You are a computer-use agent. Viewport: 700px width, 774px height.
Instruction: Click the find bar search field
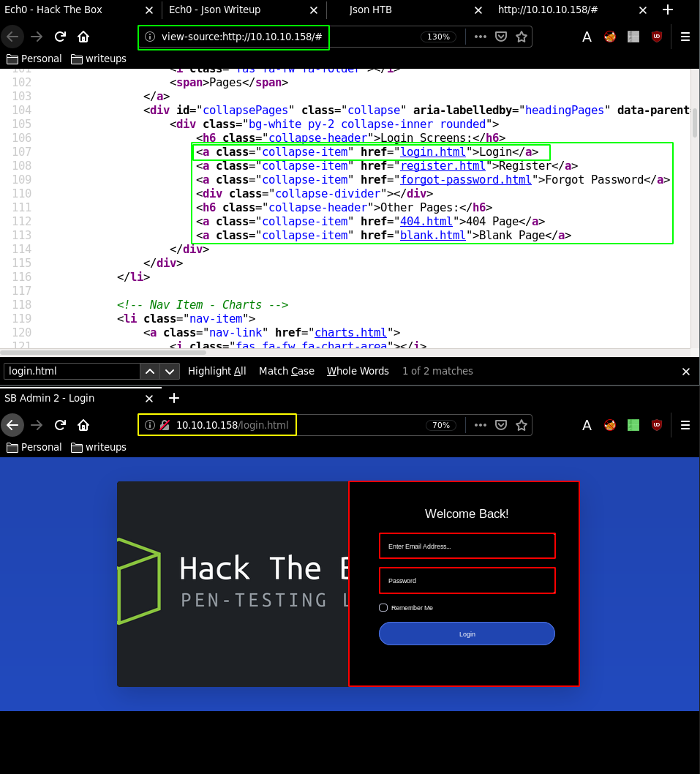click(72, 371)
